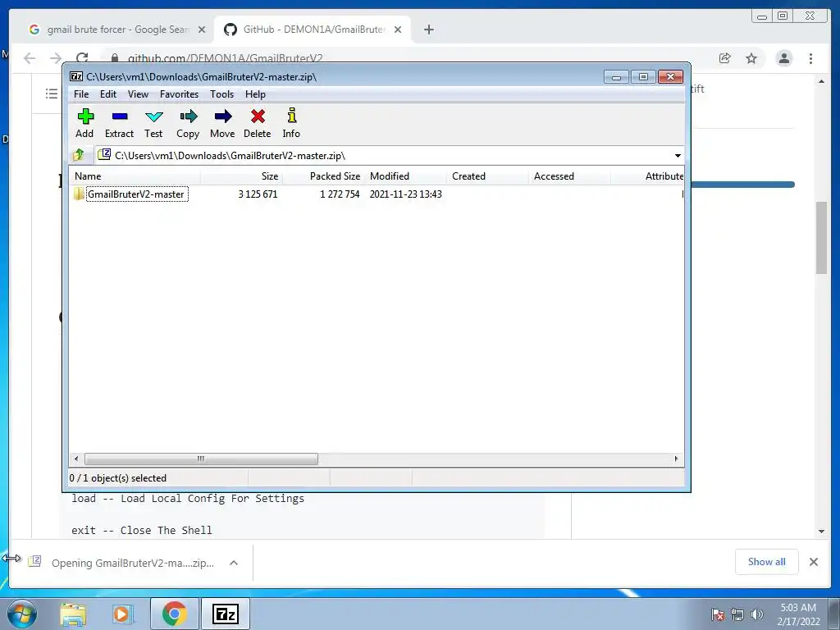Click the packed size 1 272 754
Viewport: 840px width, 630px height.
[340, 194]
